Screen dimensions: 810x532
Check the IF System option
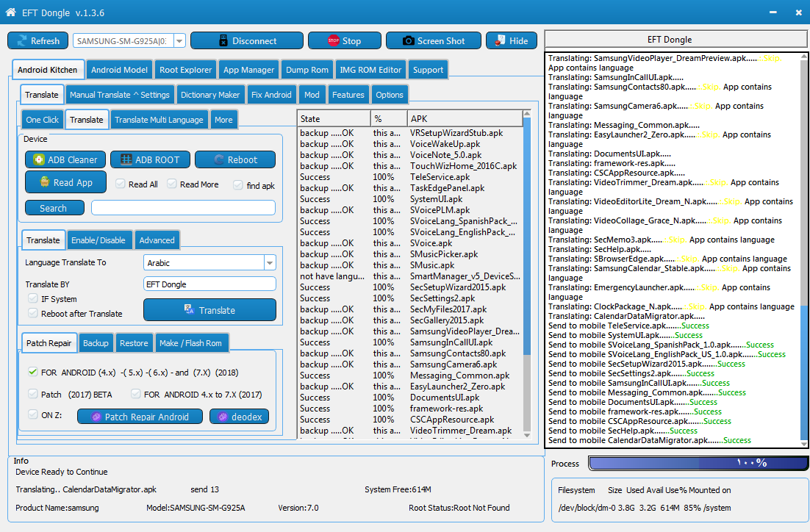tap(33, 298)
